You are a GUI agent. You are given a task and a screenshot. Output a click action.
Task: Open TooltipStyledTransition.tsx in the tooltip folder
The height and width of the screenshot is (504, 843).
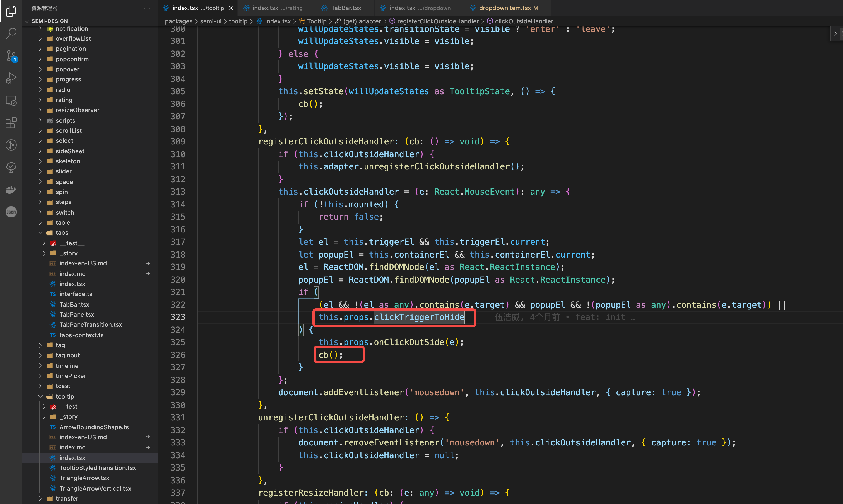point(98,468)
